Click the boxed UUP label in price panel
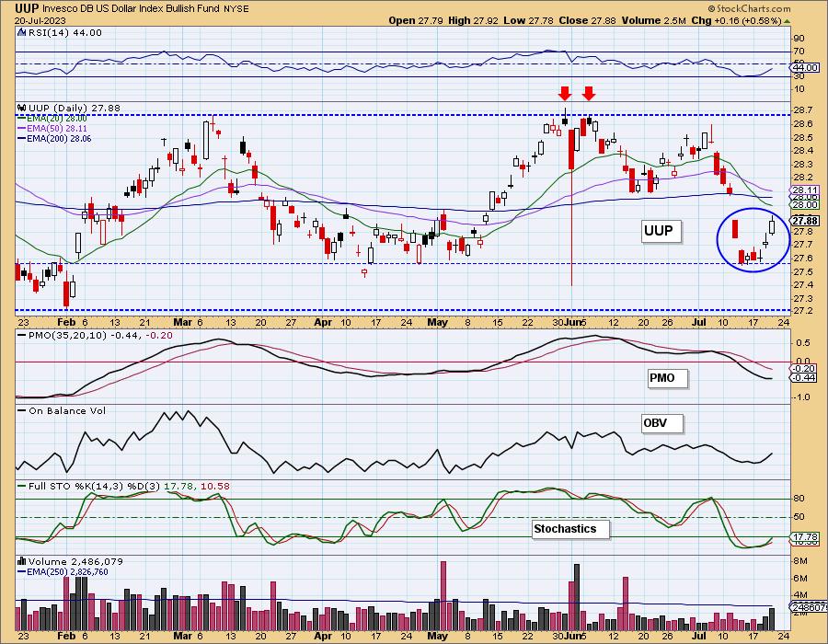828x644 pixels. (x=660, y=231)
